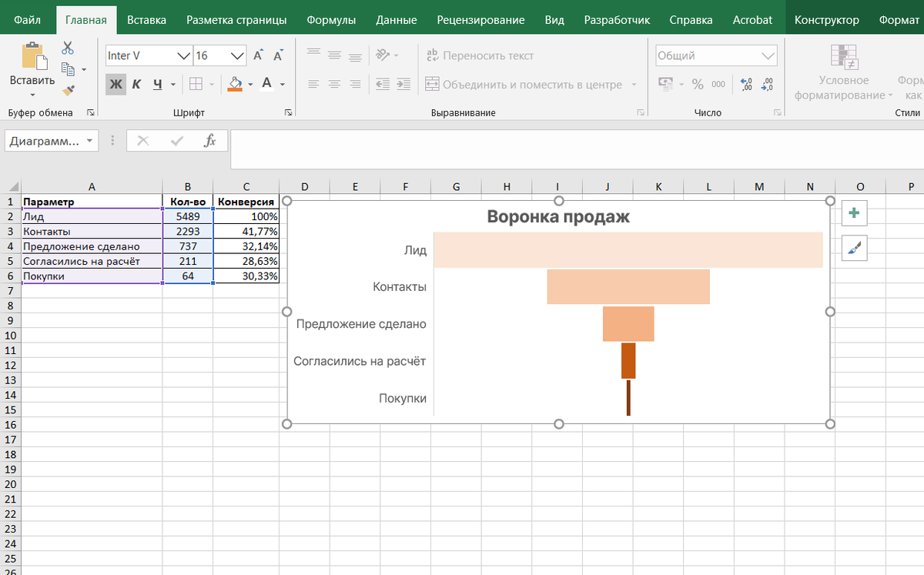Toggle underline Ч formatting
Viewport: 924px width, 575px height.
(x=157, y=84)
